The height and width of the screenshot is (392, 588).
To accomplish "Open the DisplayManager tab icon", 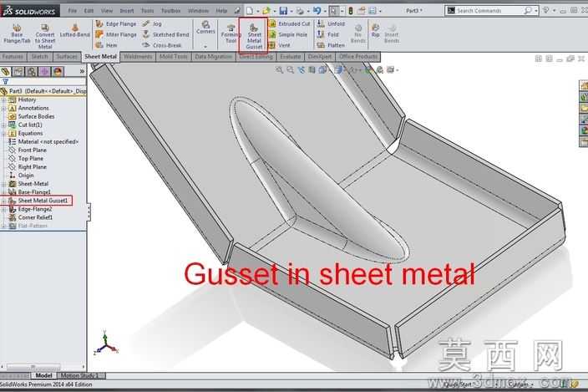I will click(58, 72).
